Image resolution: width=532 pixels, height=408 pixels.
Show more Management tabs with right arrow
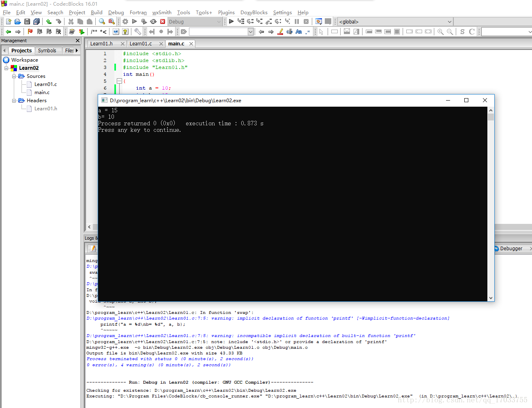(77, 50)
